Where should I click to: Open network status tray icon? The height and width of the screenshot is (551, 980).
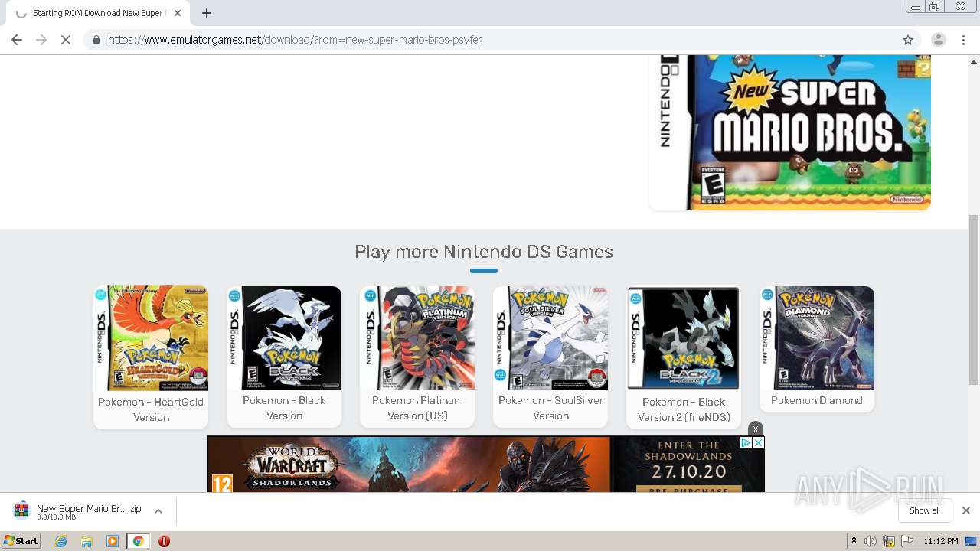pos(889,541)
